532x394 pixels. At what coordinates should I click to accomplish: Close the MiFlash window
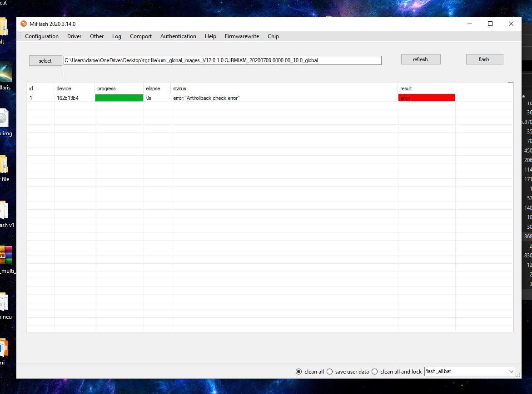[511, 24]
